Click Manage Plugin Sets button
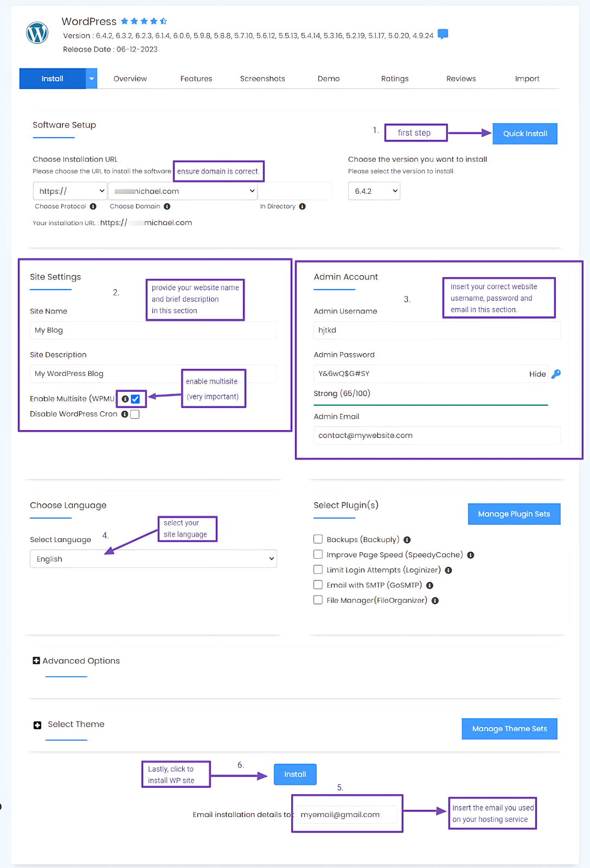Screen dimensions: 590x868 [x=514, y=514]
